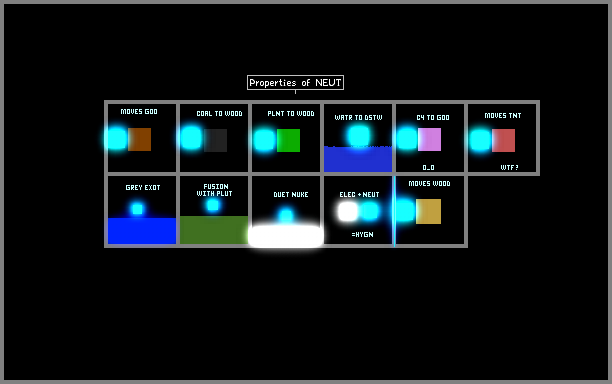The height and width of the screenshot is (384, 612).
Task: Click the white glowing DUET NUKE blast
Action: click(286, 236)
